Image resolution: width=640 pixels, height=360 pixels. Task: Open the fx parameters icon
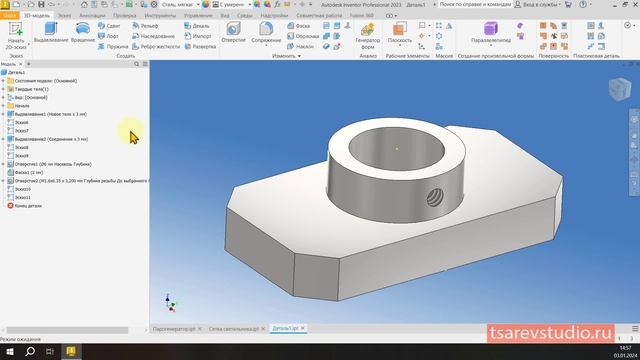click(277, 4)
